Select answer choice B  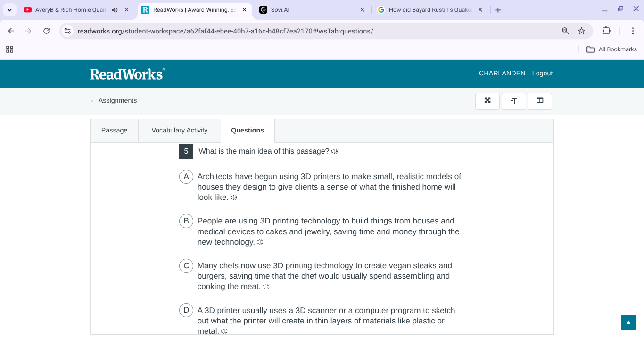pyautogui.click(x=186, y=221)
